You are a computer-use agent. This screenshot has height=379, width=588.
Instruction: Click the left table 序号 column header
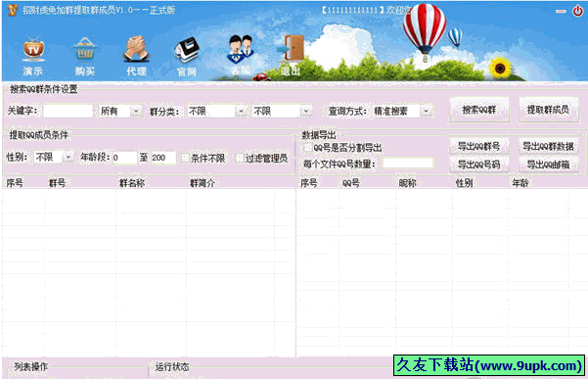(15, 183)
